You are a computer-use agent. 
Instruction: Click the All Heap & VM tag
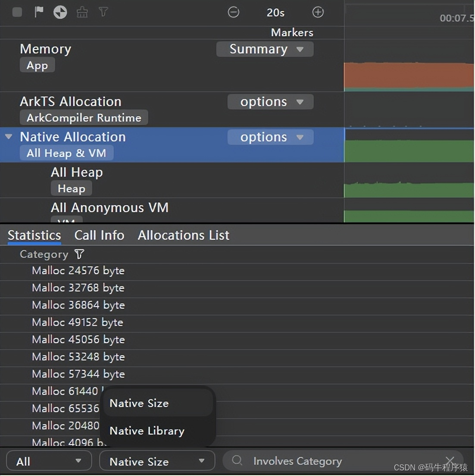pyautogui.click(x=66, y=153)
